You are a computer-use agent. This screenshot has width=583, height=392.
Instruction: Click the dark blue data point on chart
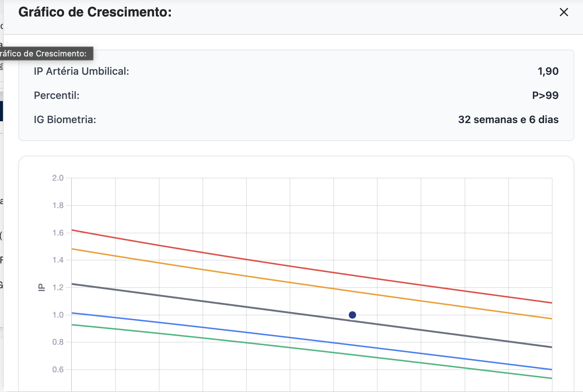pyautogui.click(x=352, y=315)
